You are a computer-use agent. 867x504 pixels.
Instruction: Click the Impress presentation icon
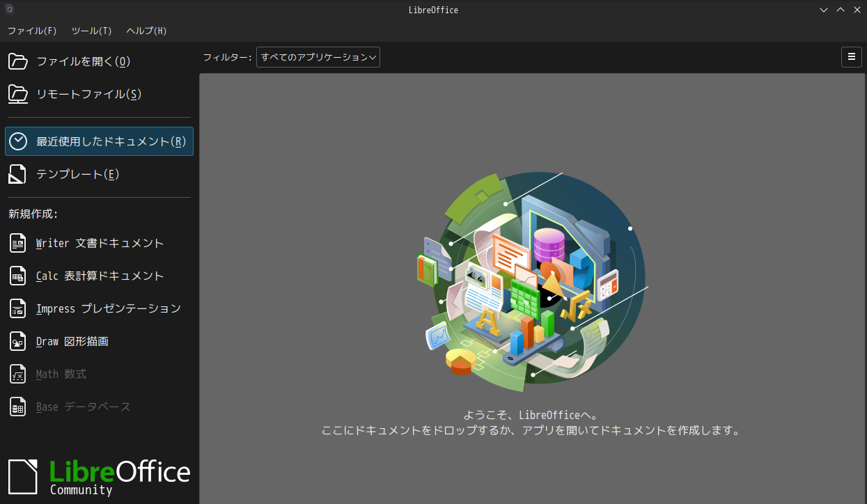(18, 308)
